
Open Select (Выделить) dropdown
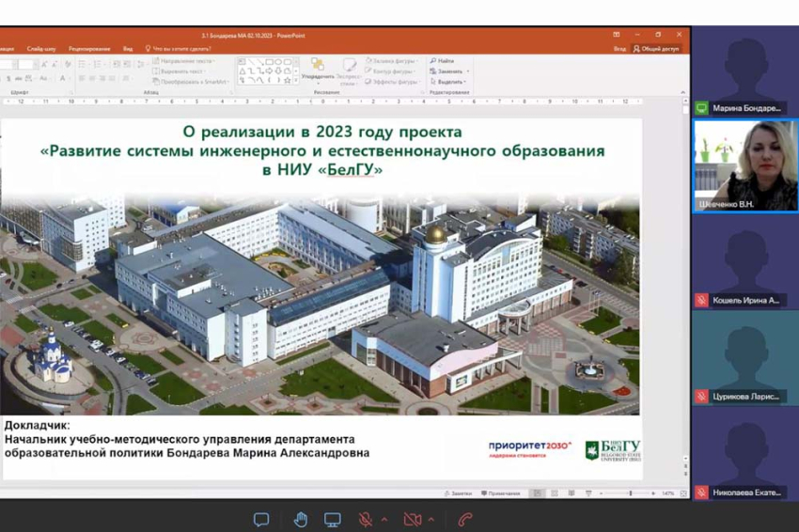click(449, 82)
